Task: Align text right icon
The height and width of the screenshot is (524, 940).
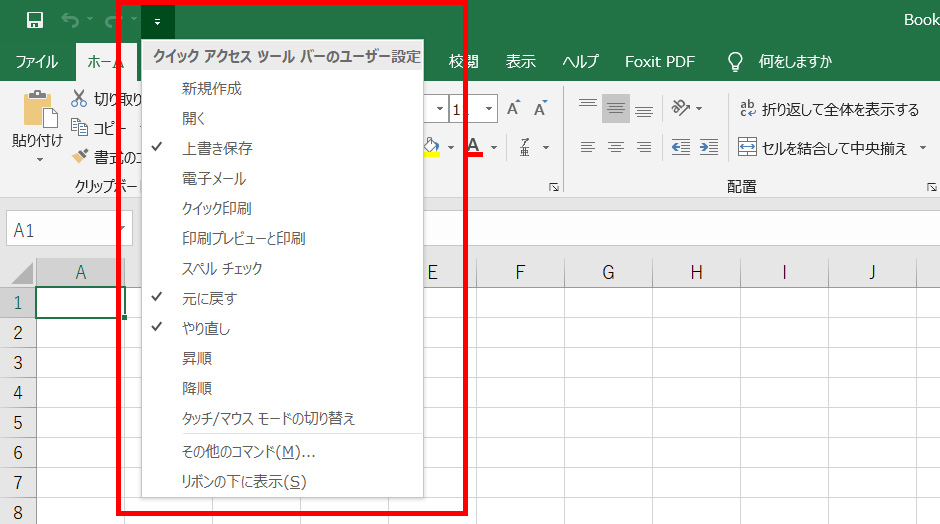Action: point(644,147)
